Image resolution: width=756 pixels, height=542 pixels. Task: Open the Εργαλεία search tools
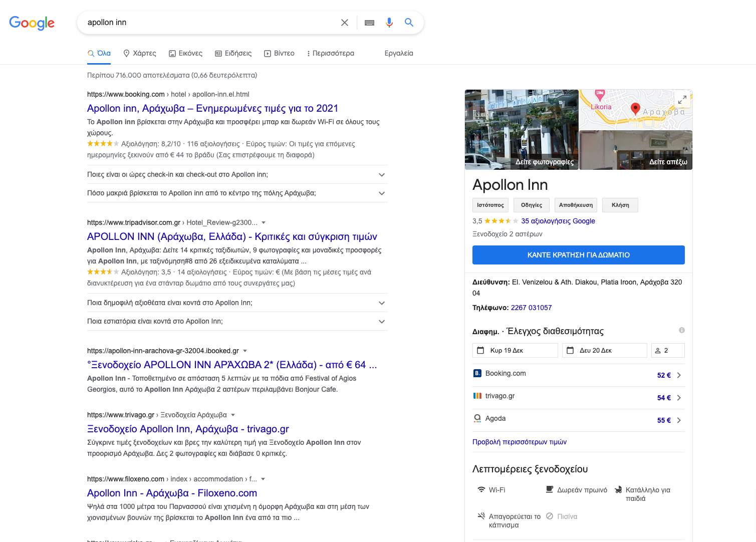399,53
